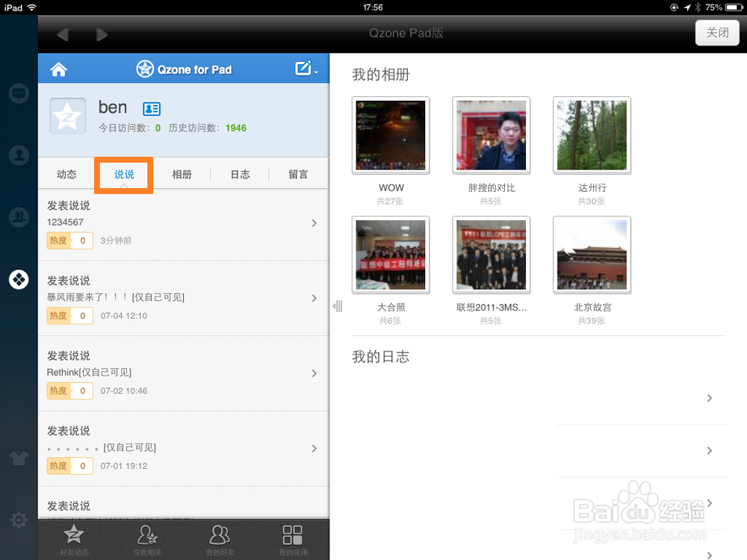The image size is (747, 560).
Task: Switch to the 相册 tab
Action: [x=182, y=174]
